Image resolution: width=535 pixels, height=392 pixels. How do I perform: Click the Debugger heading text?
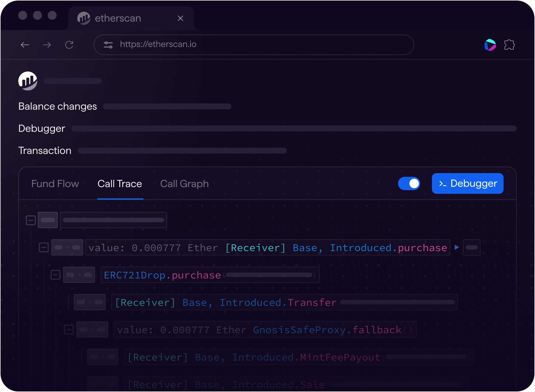point(42,128)
